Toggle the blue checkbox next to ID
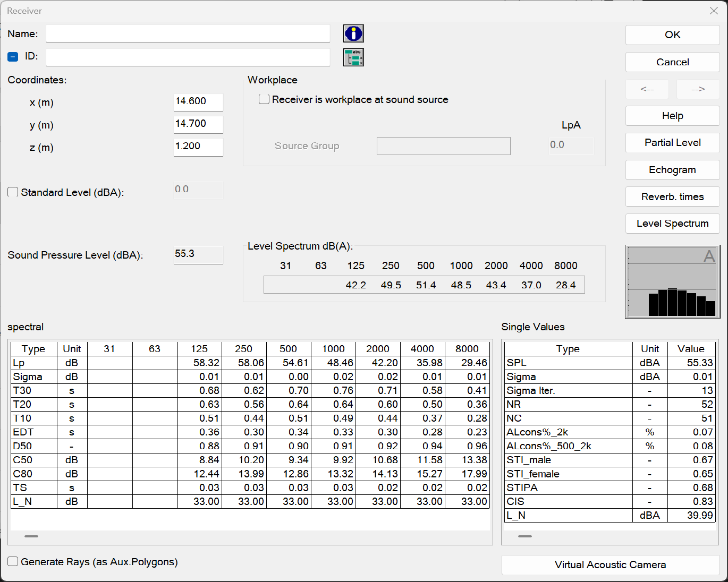Viewport: 728px width, 582px height. (x=13, y=57)
